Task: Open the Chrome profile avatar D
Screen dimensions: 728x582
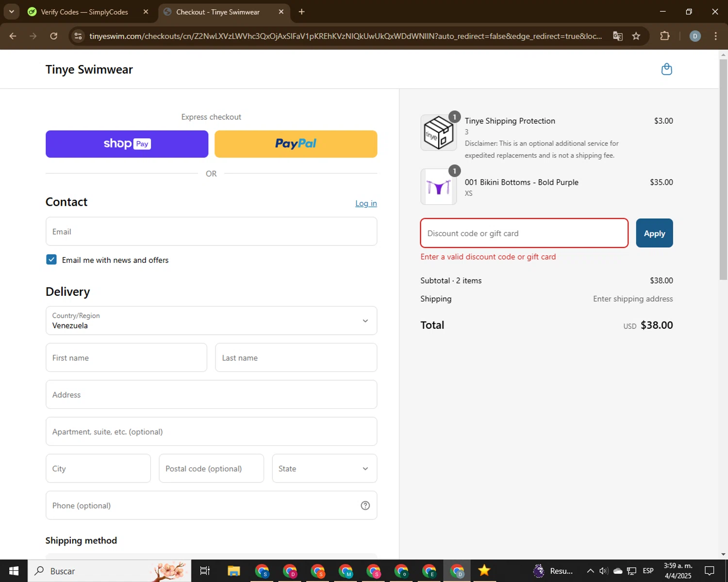Action: point(695,36)
